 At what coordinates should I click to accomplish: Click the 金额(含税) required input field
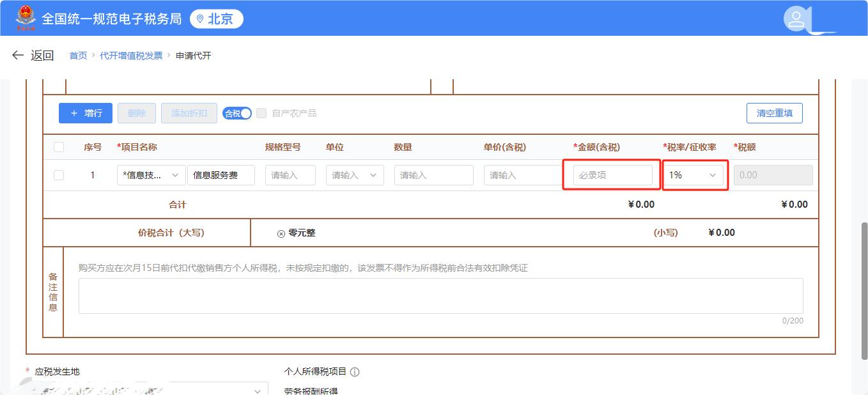612,175
